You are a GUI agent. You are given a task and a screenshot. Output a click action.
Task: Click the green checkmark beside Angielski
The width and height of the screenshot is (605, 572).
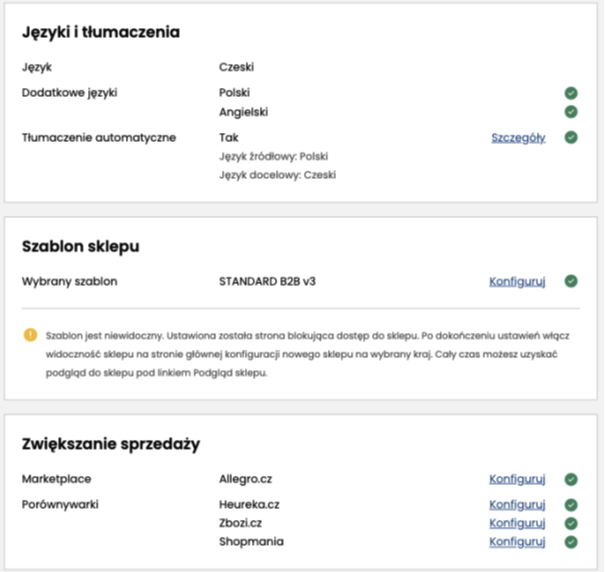click(571, 112)
